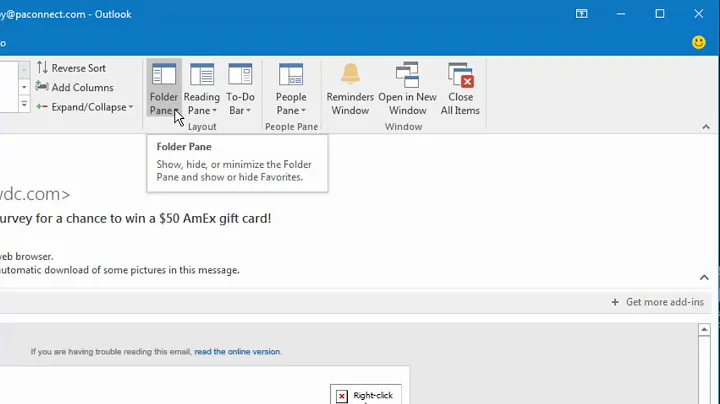The width and height of the screenshot is (720, 404).
Task: Expand the Expand/Collapse dropdown
Action: (x=85, y=107)
